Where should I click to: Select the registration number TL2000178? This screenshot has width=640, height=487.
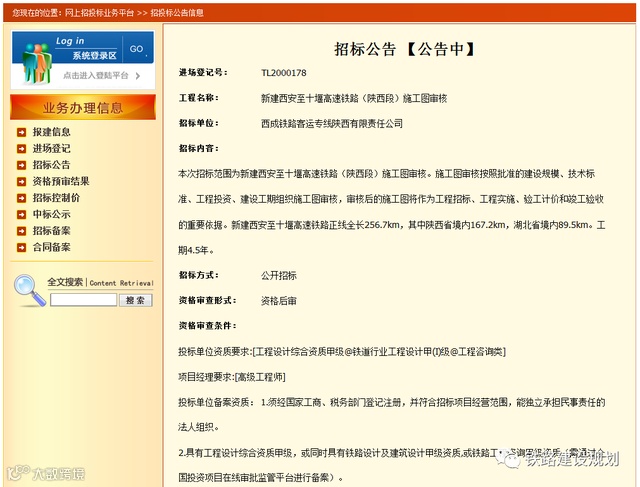click(x=284, y=73)
